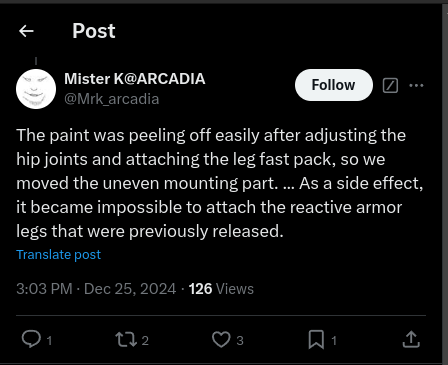This screenshot has height=365, width=448.
Task: Go back using the left arrow
Action: click(x=26, y=31)
